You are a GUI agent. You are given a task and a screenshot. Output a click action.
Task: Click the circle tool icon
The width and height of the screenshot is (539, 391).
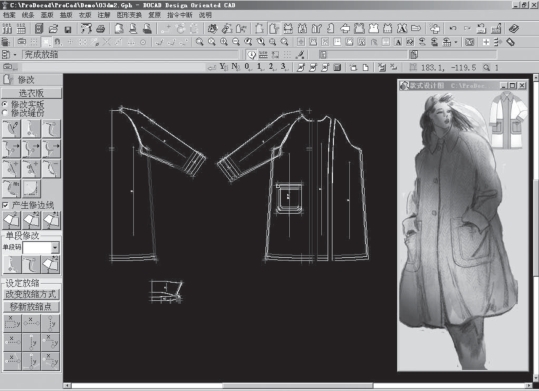click(143, 42)
